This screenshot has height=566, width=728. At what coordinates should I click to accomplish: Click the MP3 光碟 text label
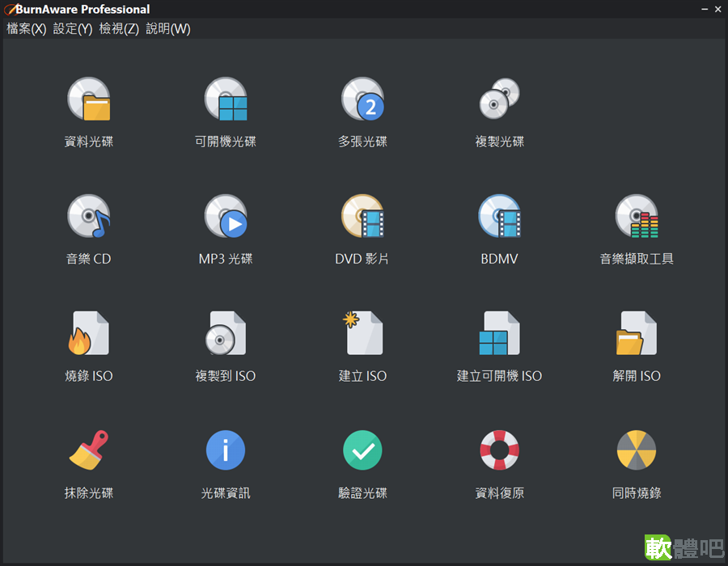pyautogui.click(x=226, y=259)
